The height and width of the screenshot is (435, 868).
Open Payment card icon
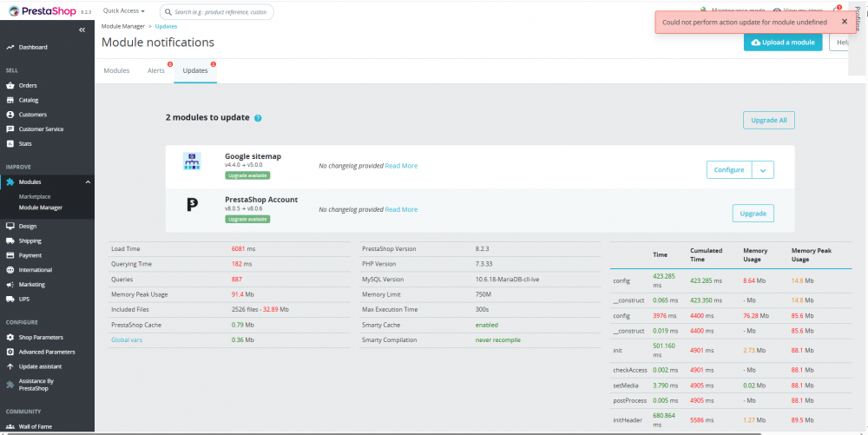click(10, 255)
